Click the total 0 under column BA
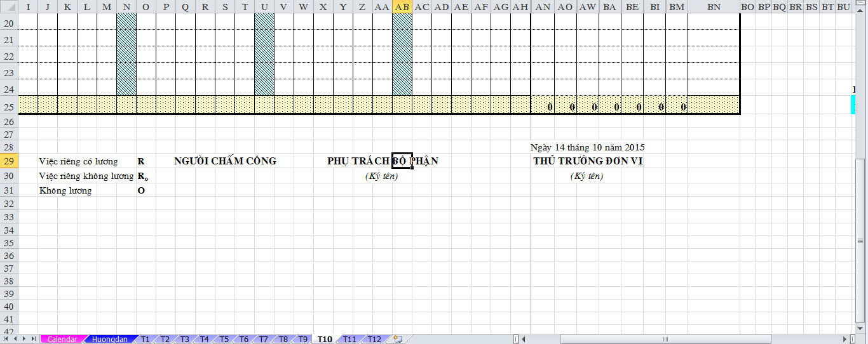Image resolution: width=868 pixels, height=344 pixels. 616,107
